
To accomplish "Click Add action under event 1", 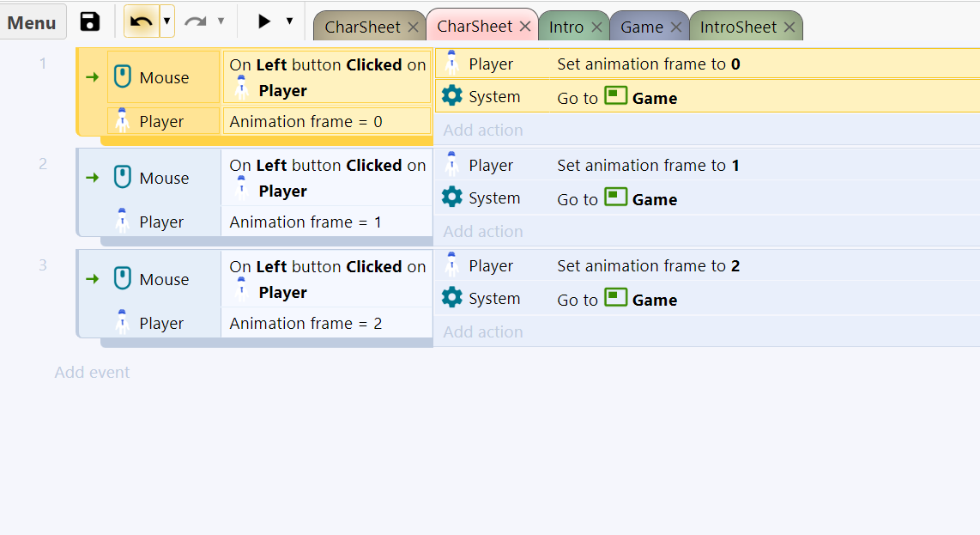I will pos(483,131).
